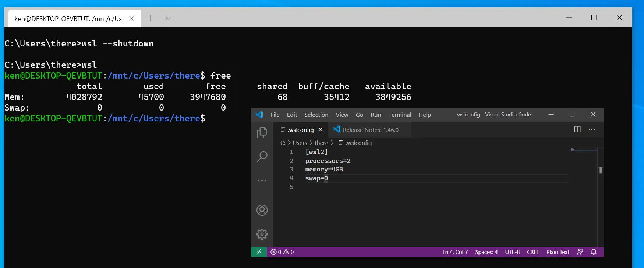Add a new terminal tab
The width and height of the screenshot is (644, 268).
[x=150, y=18]
